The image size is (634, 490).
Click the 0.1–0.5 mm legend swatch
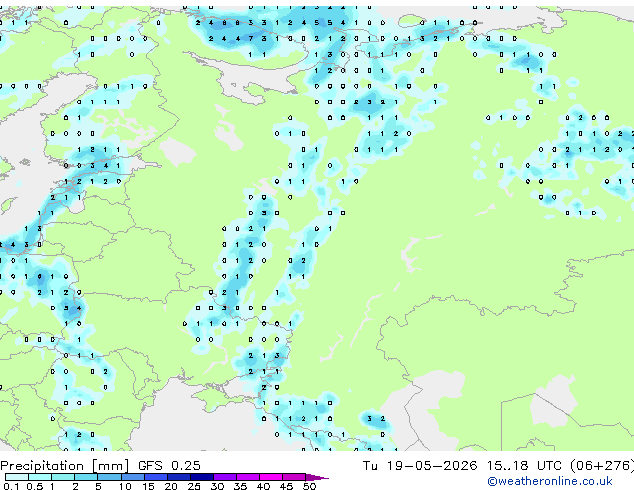(17, 477)
